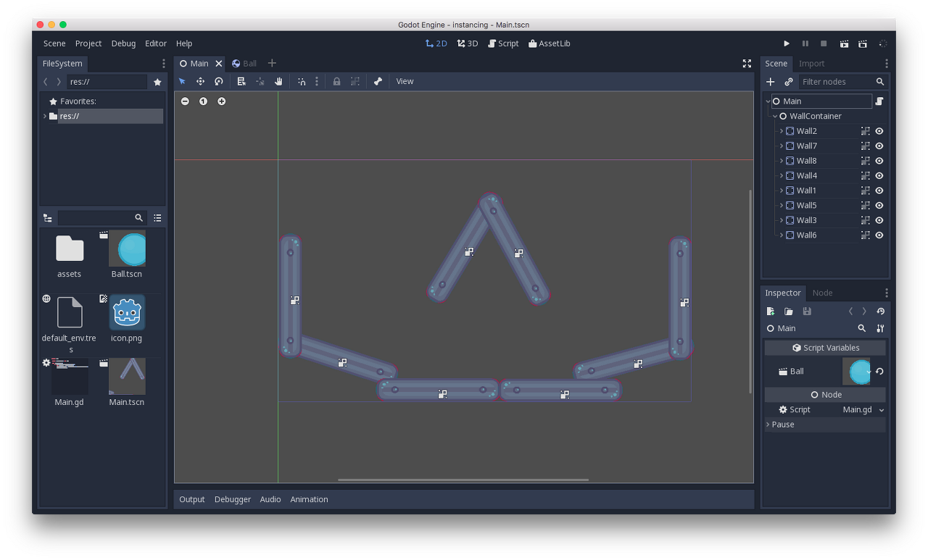This screenshot has height=560, width=928.
Task: Collapse the WallContainer node
Action: point(775,116)
